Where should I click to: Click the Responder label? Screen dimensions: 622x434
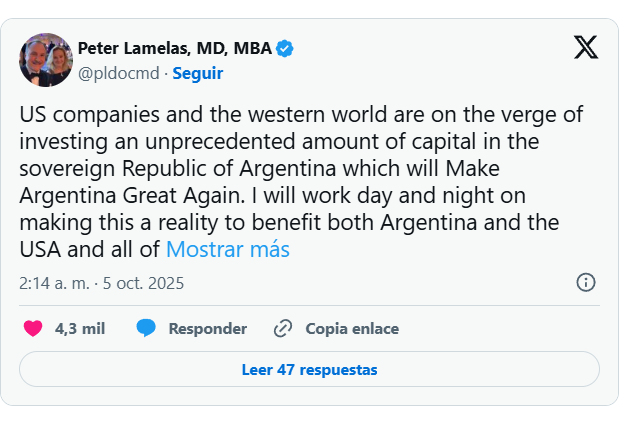coord(207,328)
